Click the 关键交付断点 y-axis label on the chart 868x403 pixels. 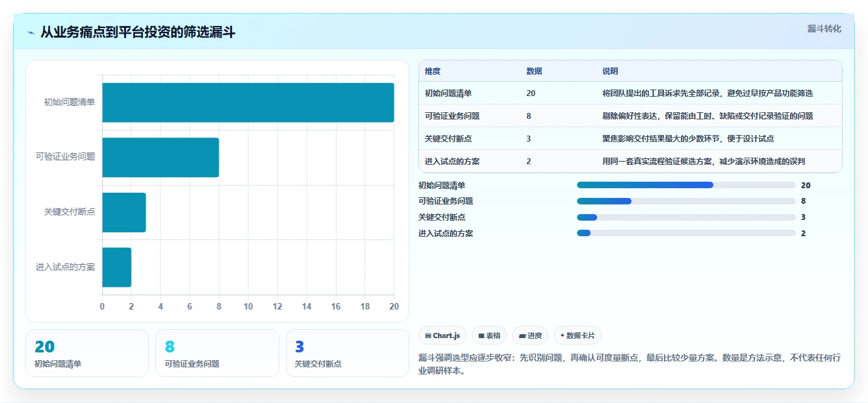70,212
